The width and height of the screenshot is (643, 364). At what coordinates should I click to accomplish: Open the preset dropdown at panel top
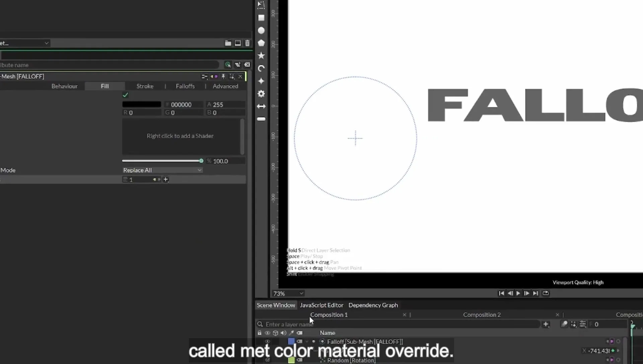pos(25,43)
